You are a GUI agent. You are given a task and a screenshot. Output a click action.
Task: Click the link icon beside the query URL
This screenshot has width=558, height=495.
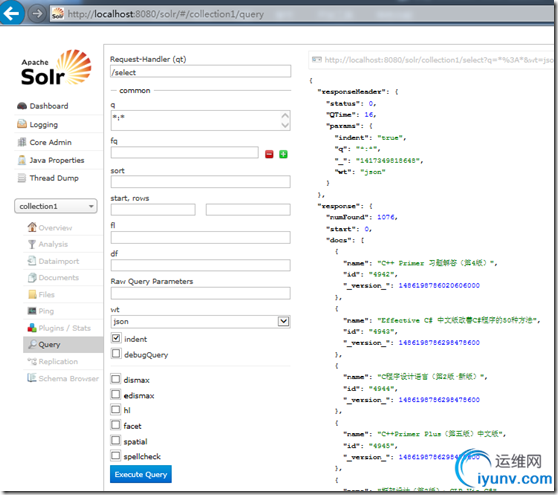[x=317, y=59]
